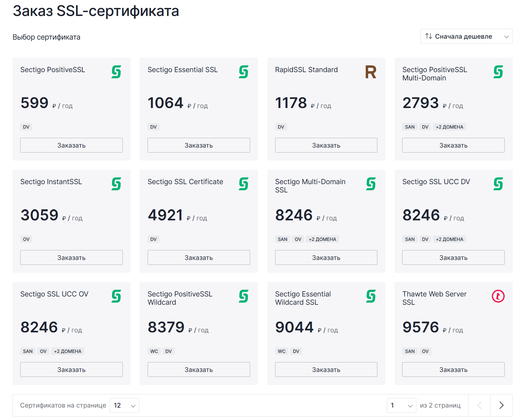
Task: Click Sectigo logo on PositiveSSL Multi-Domain card
Action: 498,72
